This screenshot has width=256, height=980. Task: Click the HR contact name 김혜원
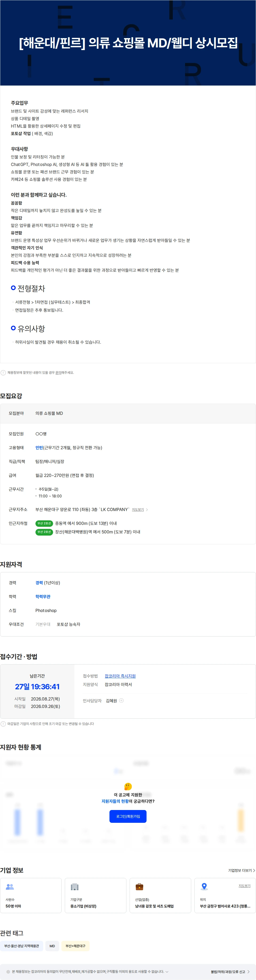pos(111,700)
